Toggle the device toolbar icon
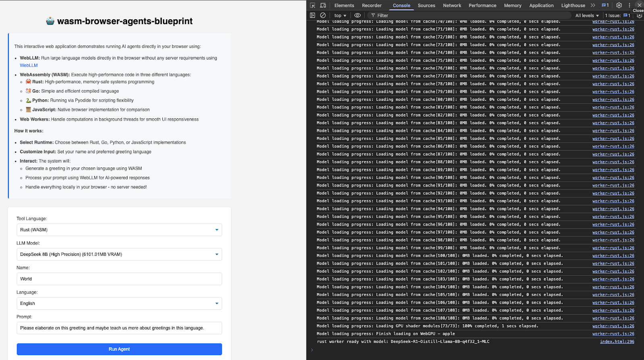 pos(323,5)
